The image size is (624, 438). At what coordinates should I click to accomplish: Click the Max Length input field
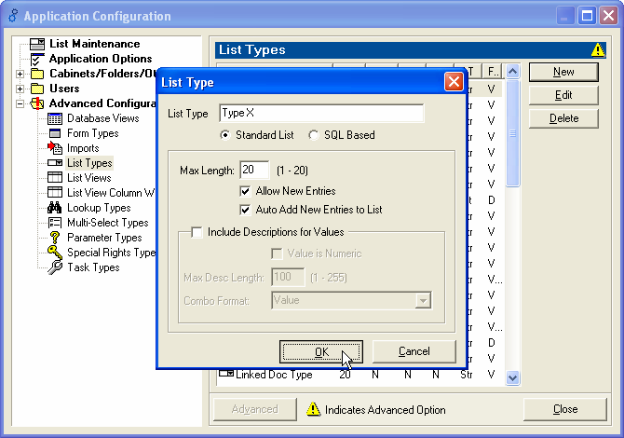coord(254,170)
